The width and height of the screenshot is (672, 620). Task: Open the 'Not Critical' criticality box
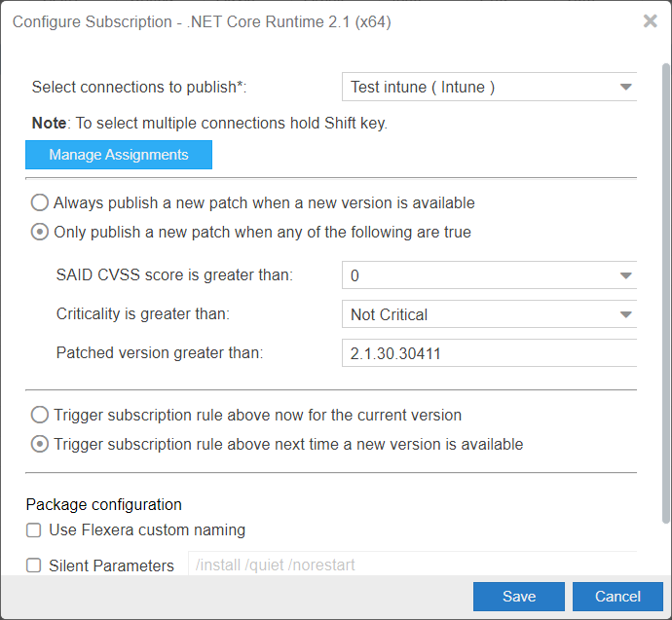pos(477,314)
